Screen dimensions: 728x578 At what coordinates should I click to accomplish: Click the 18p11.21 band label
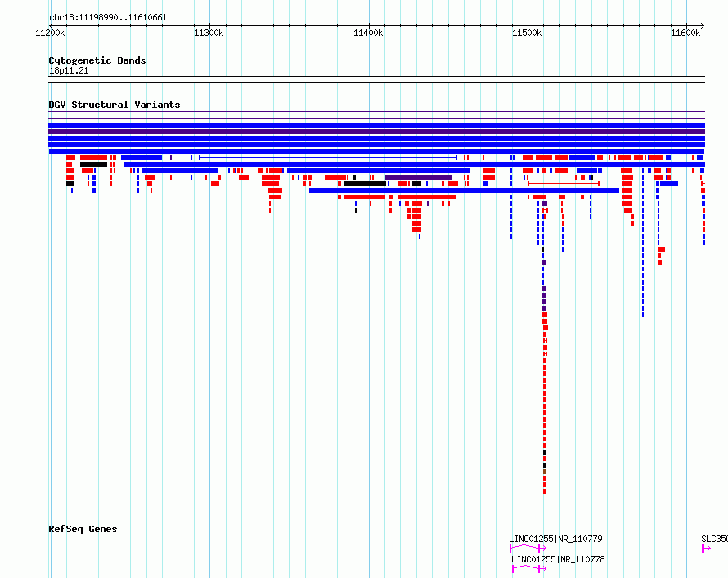69,71
